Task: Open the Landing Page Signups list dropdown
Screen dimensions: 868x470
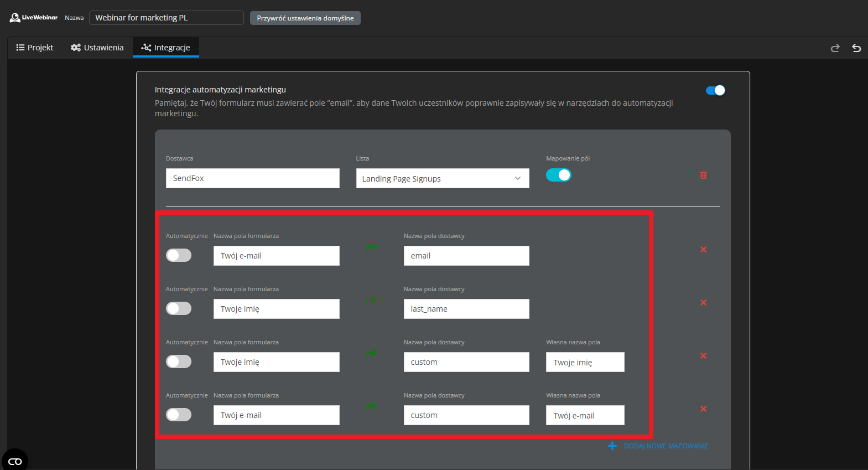Action: click(442, 179)
